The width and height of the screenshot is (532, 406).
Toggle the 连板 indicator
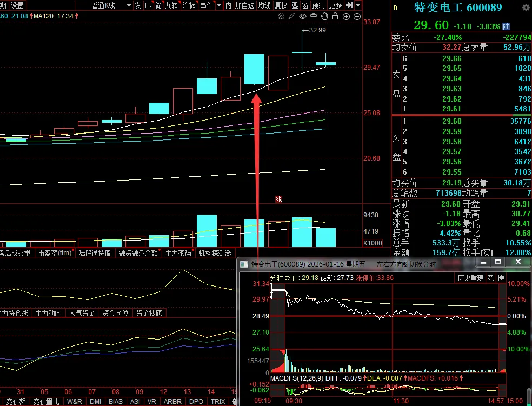[189, 5]
